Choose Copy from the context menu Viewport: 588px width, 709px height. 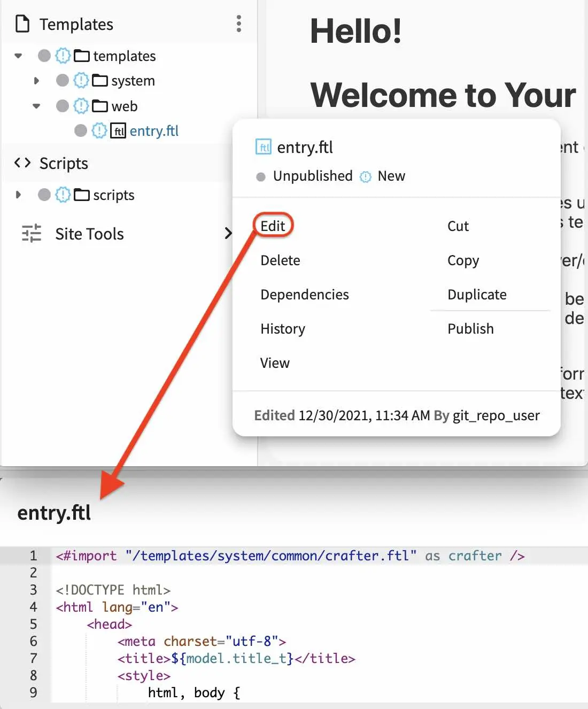click(x=463, y=260)
